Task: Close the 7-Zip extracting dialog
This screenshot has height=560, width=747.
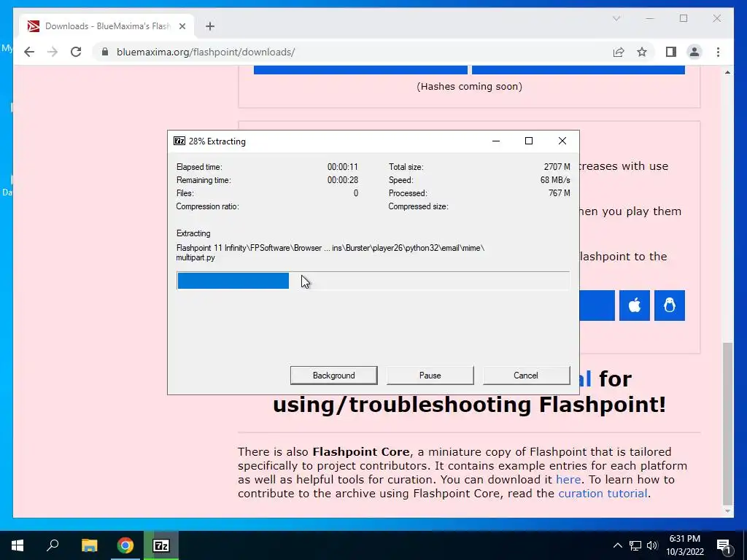Action: pos(562,141)
